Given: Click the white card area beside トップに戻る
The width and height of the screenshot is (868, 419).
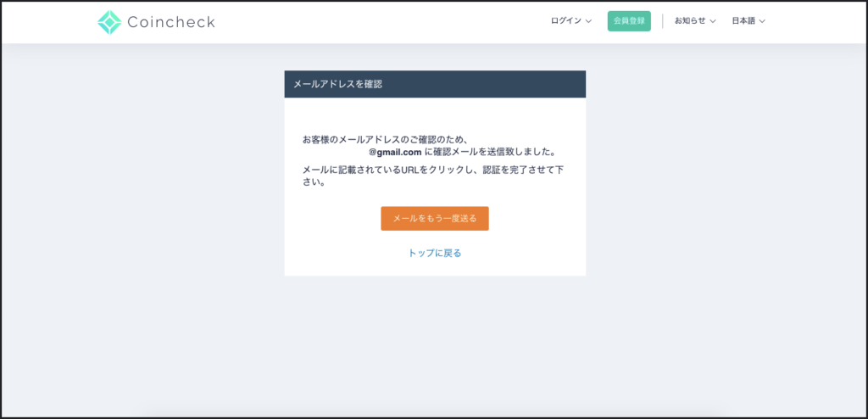Looking at the screenshot, I should pos(526,253).
